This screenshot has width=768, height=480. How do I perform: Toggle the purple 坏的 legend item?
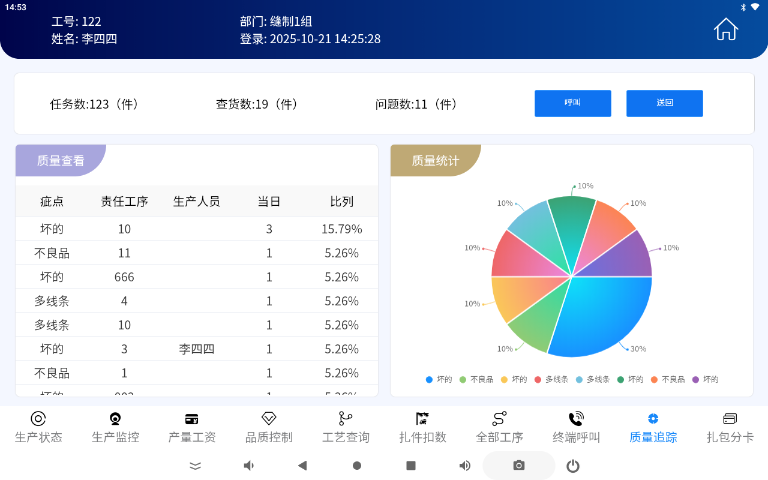tap(705, 380)
